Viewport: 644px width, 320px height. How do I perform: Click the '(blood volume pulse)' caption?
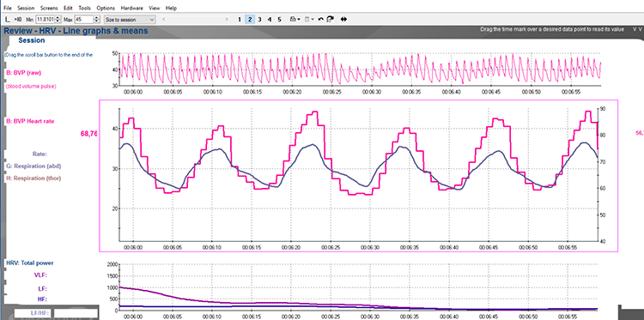coord(31,86)
